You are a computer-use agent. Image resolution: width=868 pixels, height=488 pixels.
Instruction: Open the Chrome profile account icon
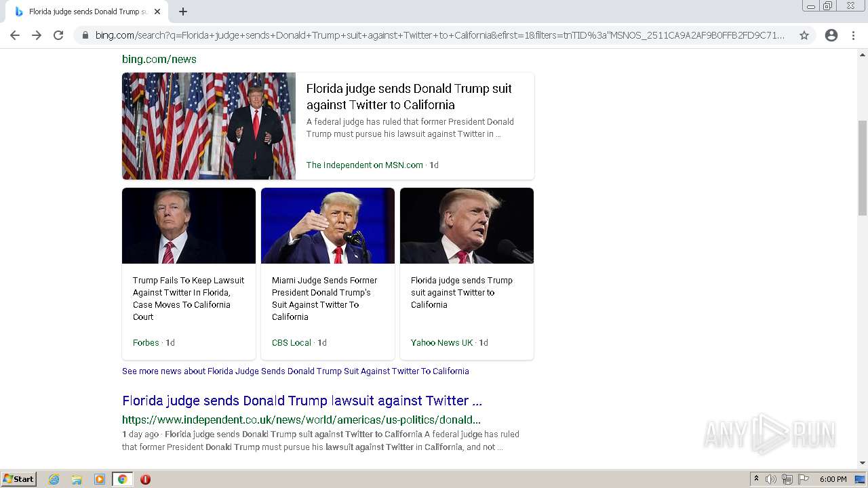pyautogui.click(x=831, y=35)
